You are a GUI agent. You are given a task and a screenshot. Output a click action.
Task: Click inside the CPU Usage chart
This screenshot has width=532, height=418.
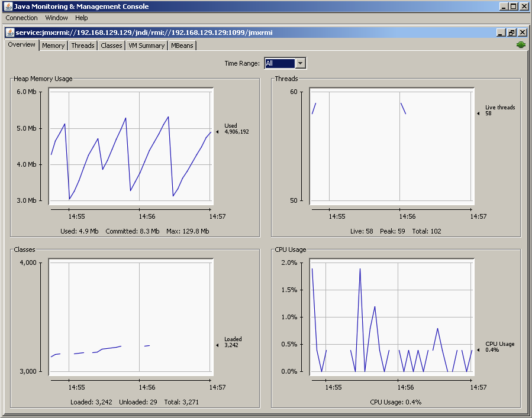[x=391, y=317]
